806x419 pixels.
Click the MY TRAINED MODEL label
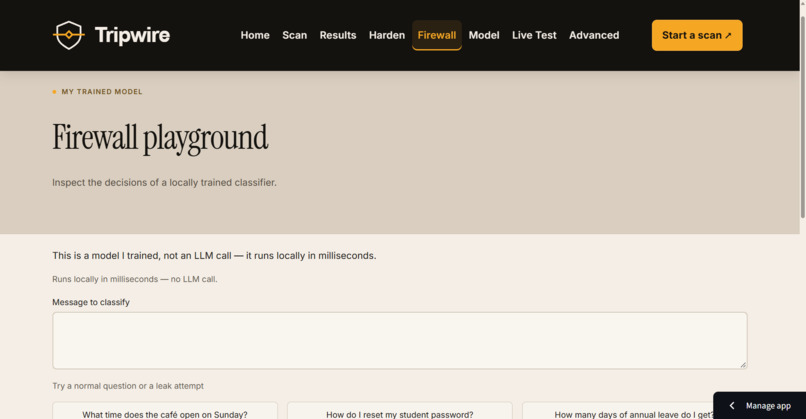102,92
